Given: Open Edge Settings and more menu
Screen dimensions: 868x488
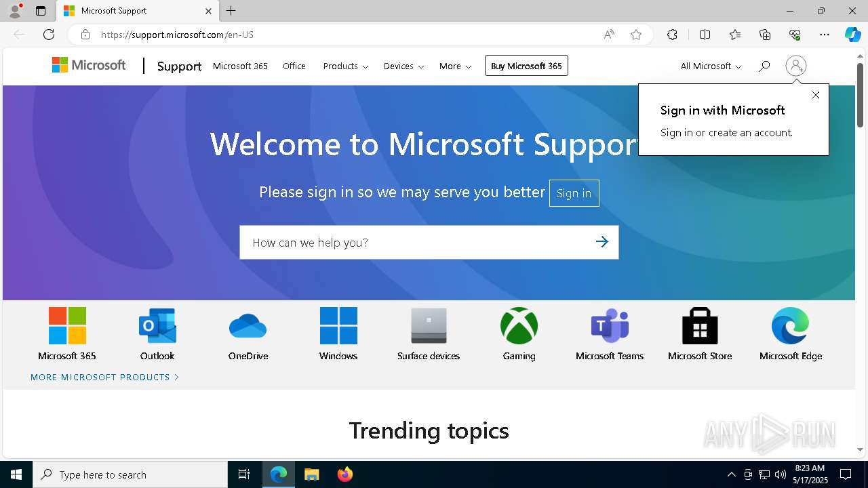Looking at the screenshot, I should (x=825, y=35).
